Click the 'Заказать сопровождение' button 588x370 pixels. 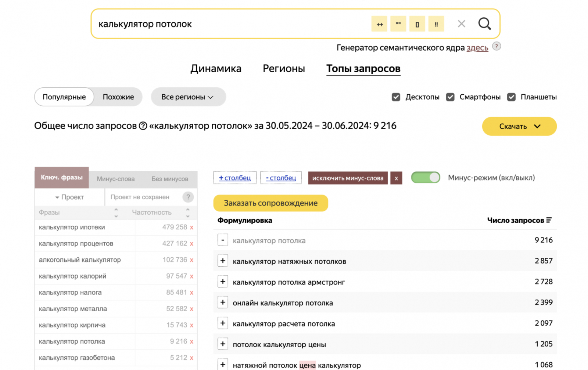tap(270, 203)
